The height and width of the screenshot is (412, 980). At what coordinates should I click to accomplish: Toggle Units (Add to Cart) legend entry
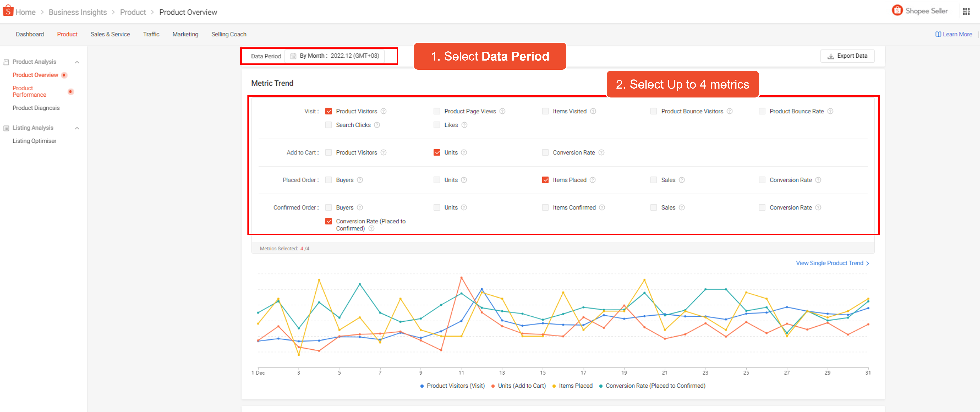coord(518,386)
